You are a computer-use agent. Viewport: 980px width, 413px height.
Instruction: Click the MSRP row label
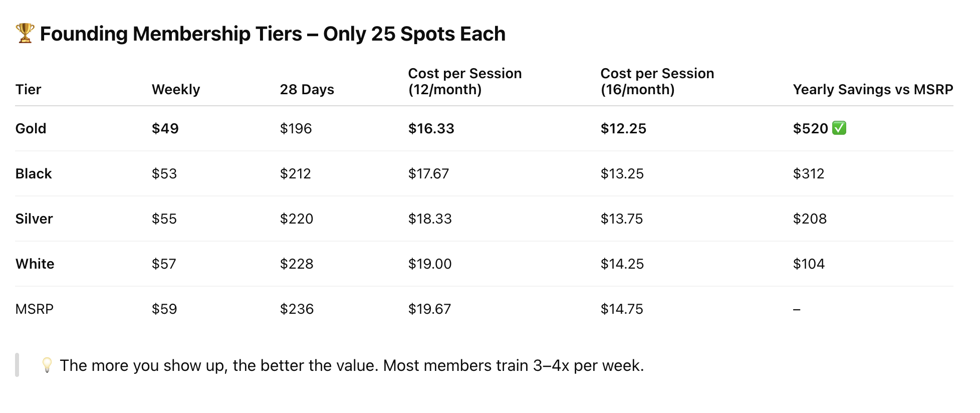(35, 309)
